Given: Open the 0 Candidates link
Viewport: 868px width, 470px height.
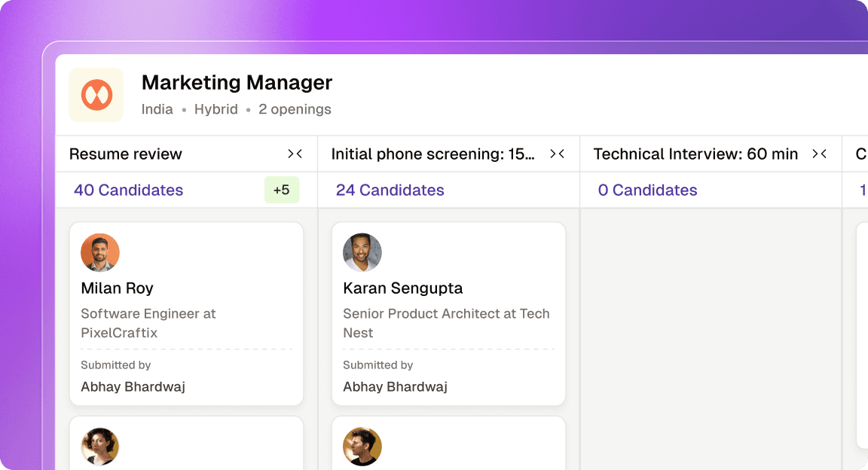Looking at the screenshot, I should 647,190.
